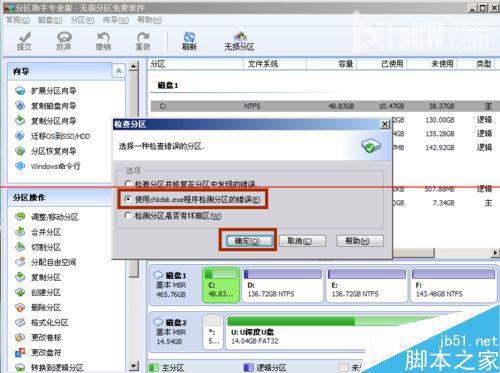Select 更改盘符 operation

pyautogui.click(x=46, y=352)
